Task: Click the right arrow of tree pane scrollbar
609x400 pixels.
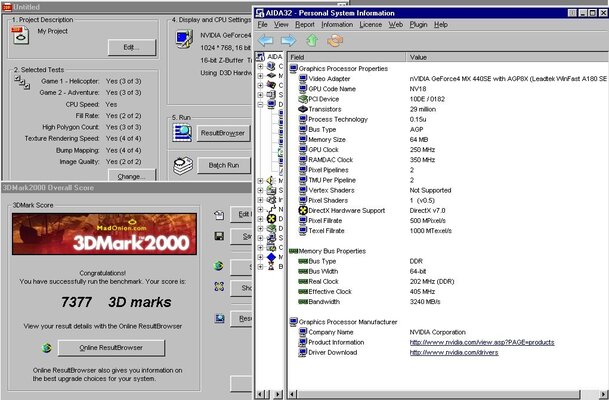Action: [278, 394]
